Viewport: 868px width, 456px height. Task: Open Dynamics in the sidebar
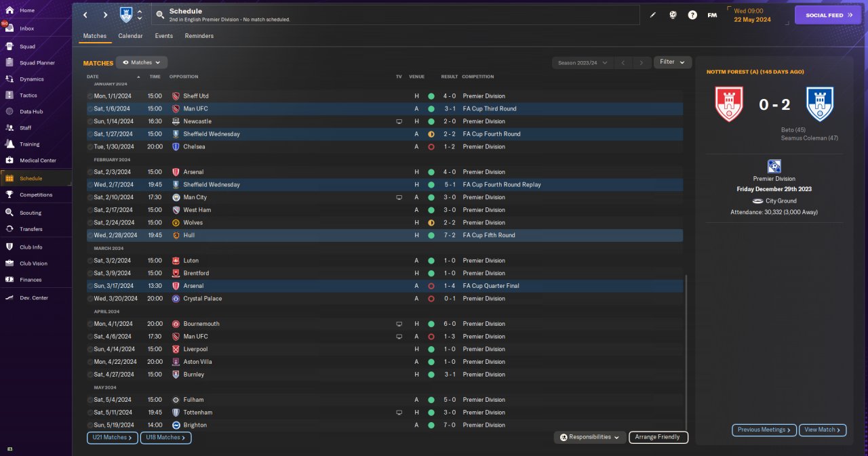point(37,79)
